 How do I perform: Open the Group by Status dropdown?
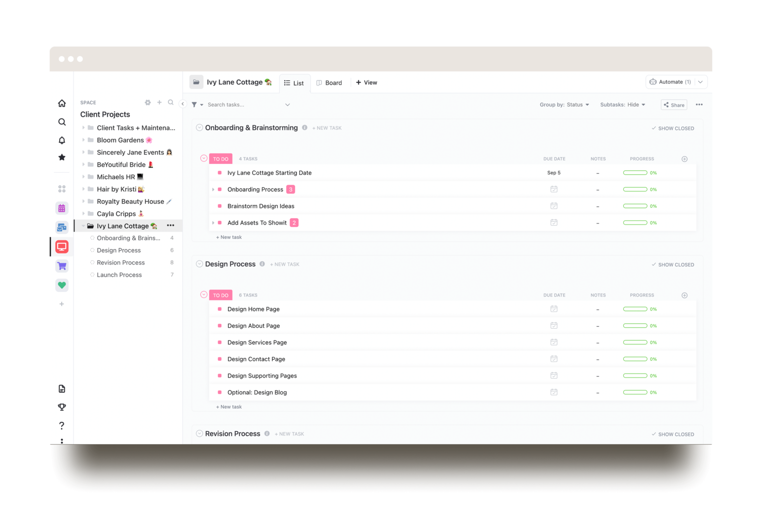pyautogui.click(x=564, y=105)
